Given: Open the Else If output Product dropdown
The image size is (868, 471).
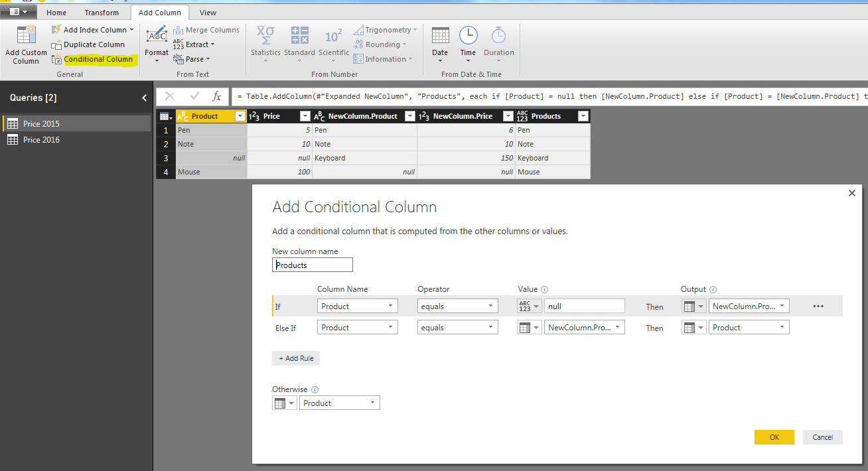Looking at the screenshot, I should tap(749, 327).
